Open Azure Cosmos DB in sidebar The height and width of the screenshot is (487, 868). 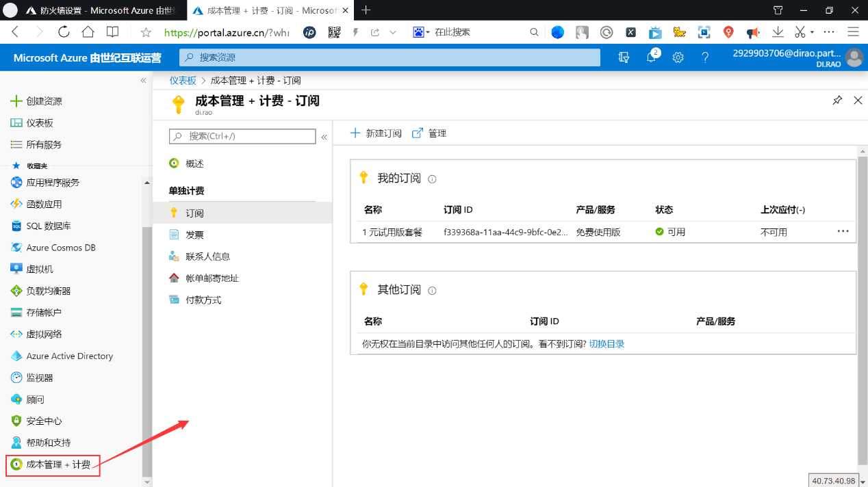tap(61, 248)
